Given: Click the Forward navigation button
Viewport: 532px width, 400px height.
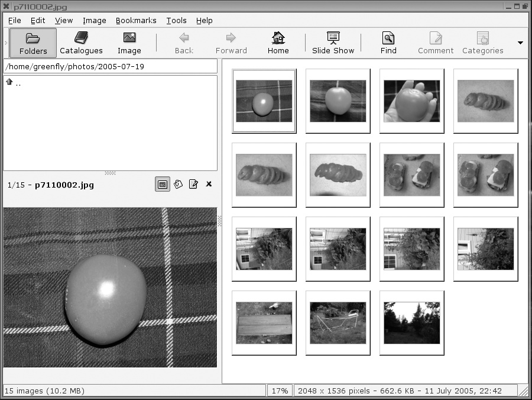Looking at the screenshot, I should 231,42.
